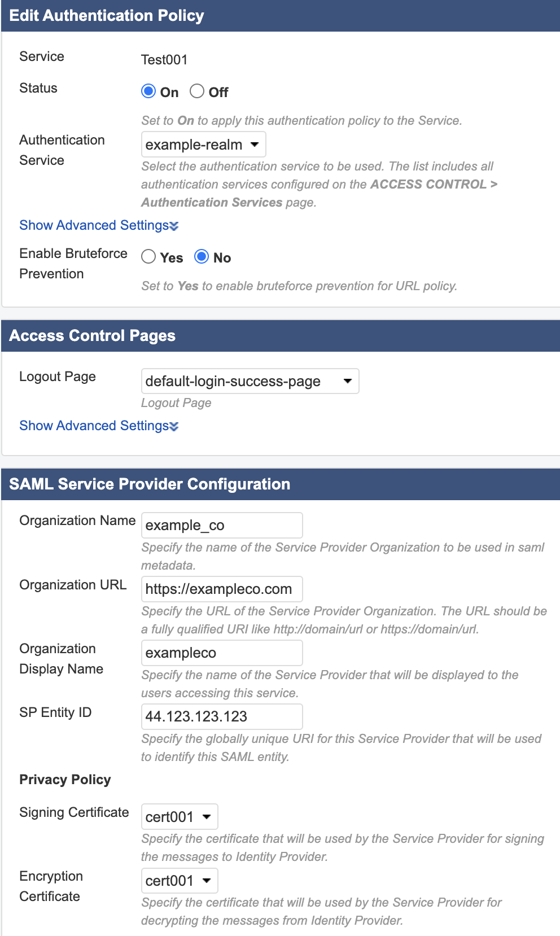Click the Organization URL input field
Viewport: 560px width, 936px height.
pyautogui.click(x=221, y=589)
